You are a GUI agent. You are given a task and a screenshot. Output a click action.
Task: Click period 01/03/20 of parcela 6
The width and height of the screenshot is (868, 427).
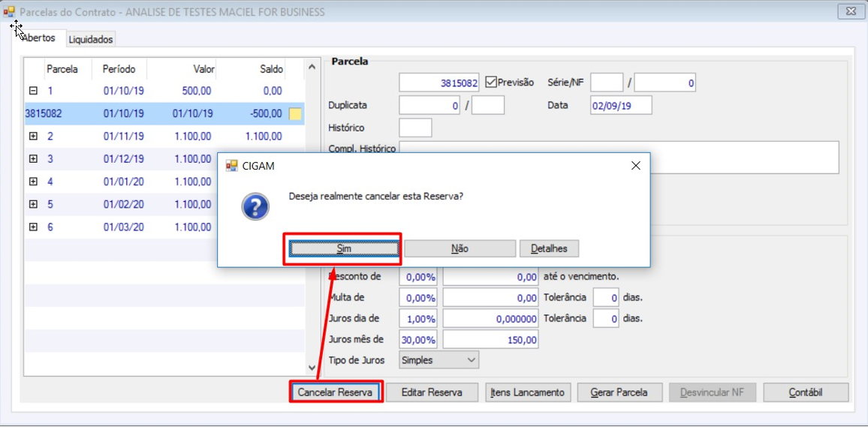click(x=123, y=227)
